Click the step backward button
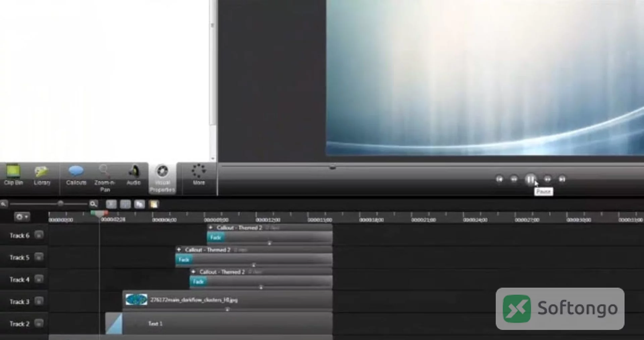The image size is (644, 340). pos(514,179)
